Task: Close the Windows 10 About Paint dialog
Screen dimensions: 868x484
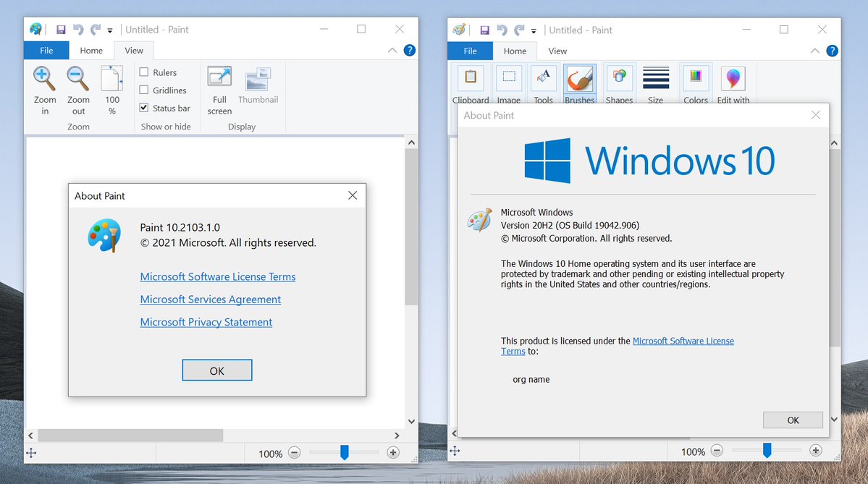Action: [x=815, y=115]
